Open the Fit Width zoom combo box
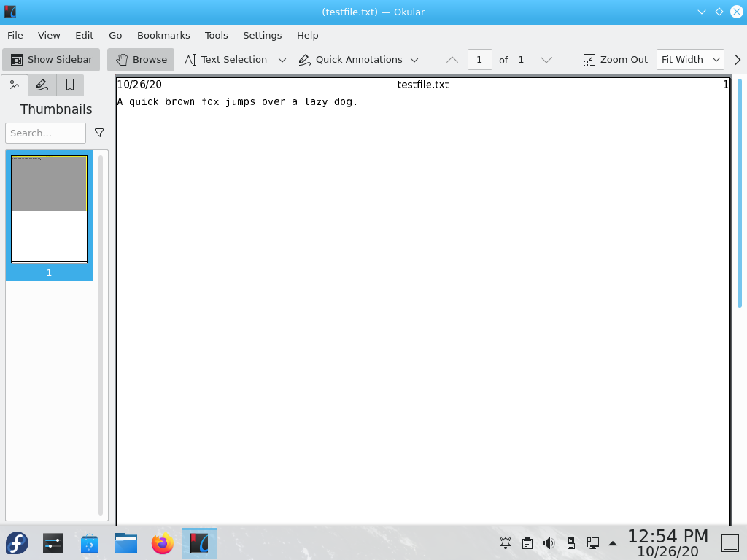This screenshot has width=747, height=560. tap(690, 60)
